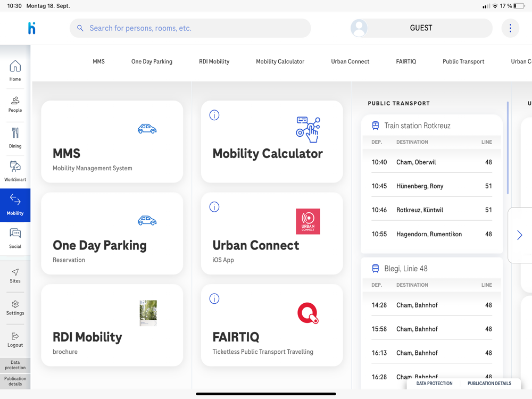Click car icon on One Day Parking card
The height and width of the screenshot is (399, 532).
[x=147, y=221]
